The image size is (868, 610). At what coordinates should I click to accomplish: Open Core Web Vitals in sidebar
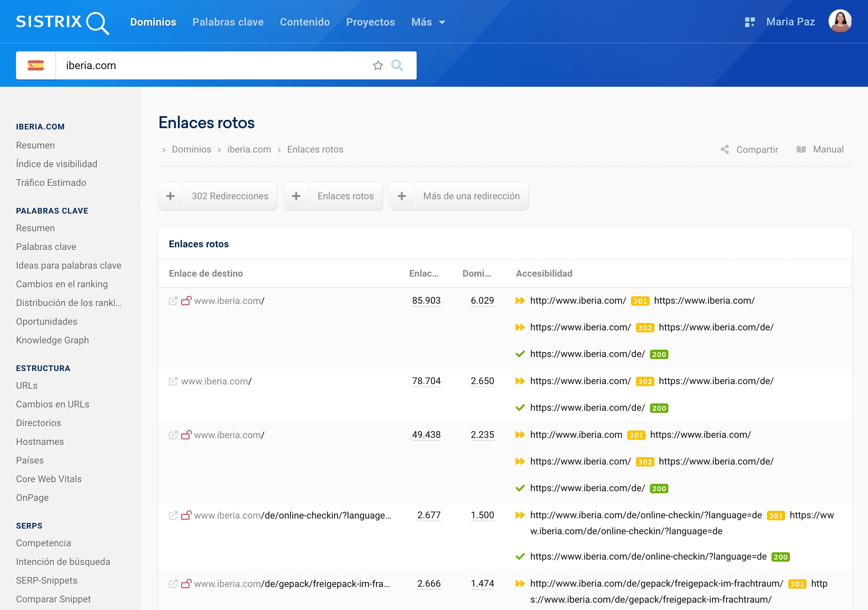tap(49, 479)
